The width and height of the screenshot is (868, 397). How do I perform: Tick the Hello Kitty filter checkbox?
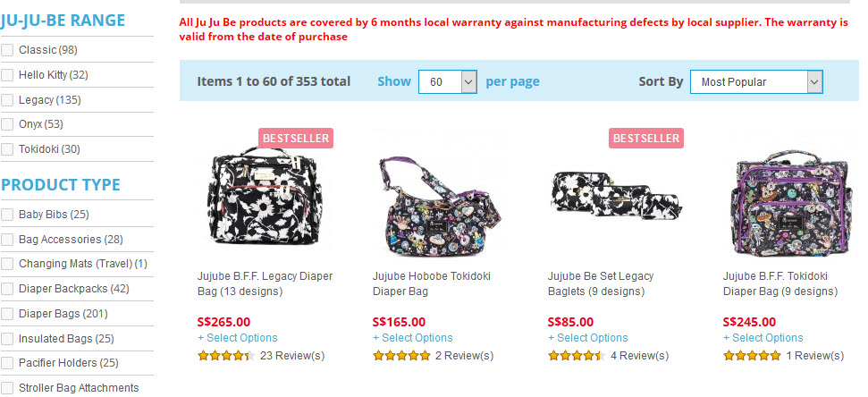pos(7,75)
